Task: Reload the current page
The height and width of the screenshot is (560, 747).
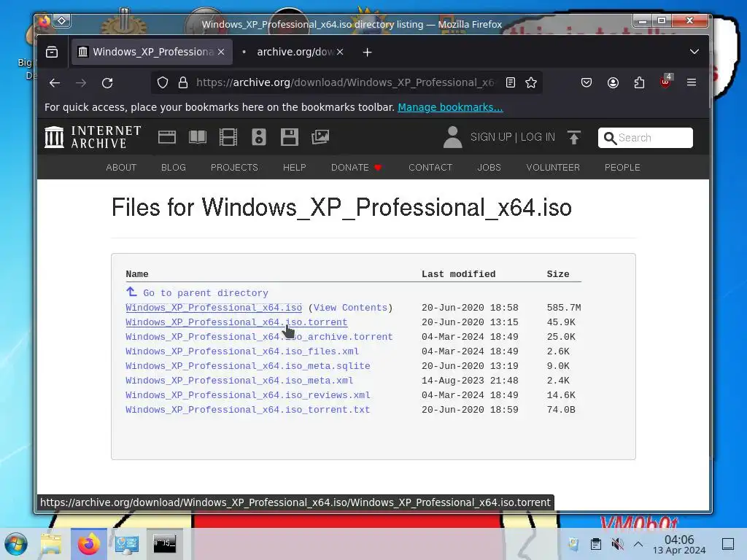Action: [107, 83]
